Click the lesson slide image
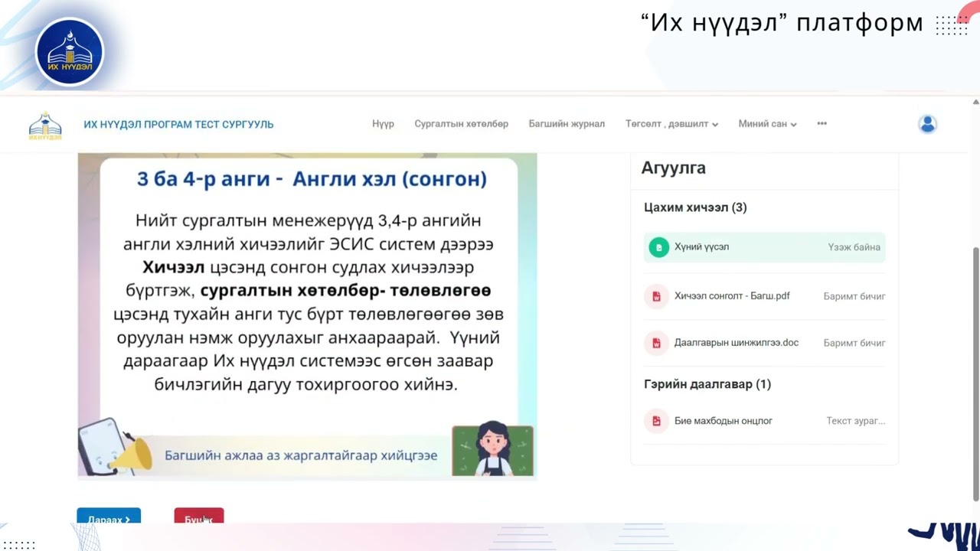Screen dimensions: 980x551 pos(307,316)
